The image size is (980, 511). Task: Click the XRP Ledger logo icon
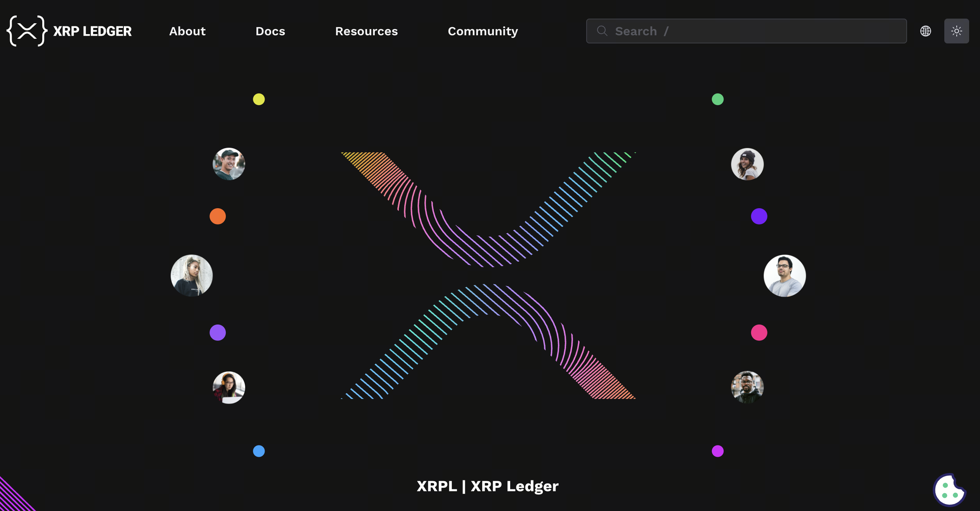[27, 31]
